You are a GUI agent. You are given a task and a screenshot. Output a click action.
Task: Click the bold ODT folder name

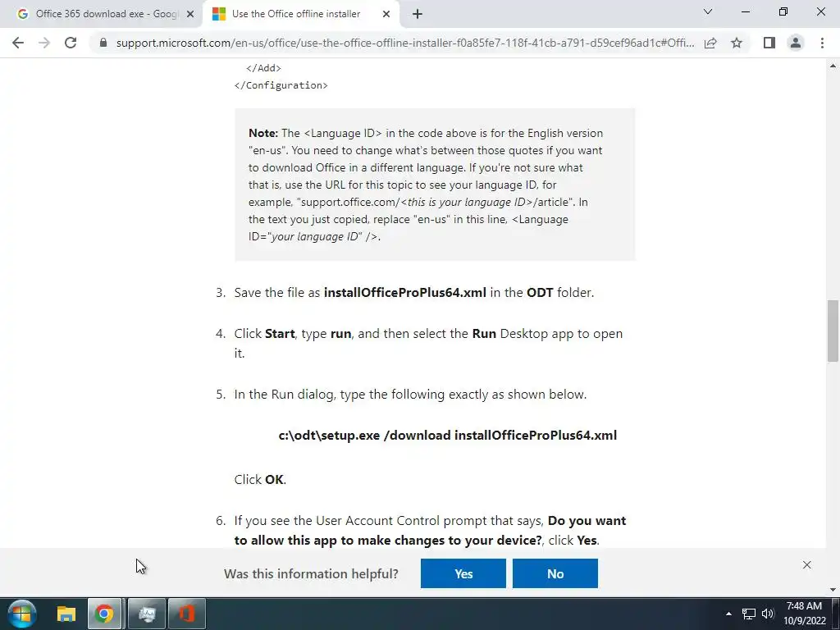(540, 293)
